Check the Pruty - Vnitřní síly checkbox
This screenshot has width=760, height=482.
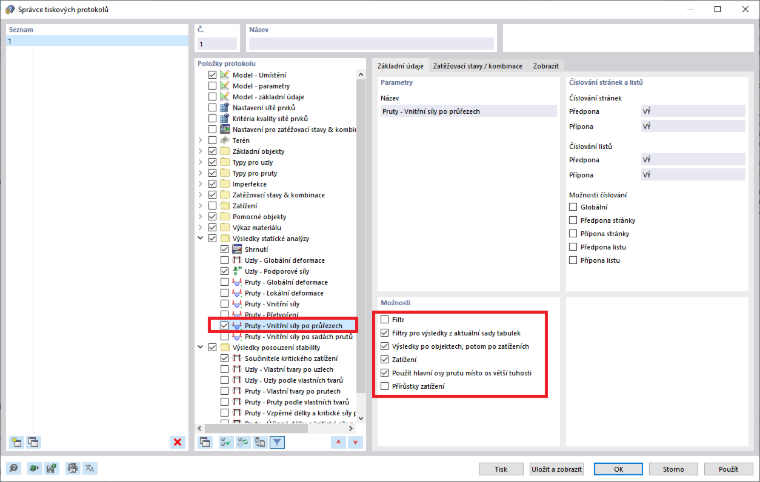(x=224, y=304)
